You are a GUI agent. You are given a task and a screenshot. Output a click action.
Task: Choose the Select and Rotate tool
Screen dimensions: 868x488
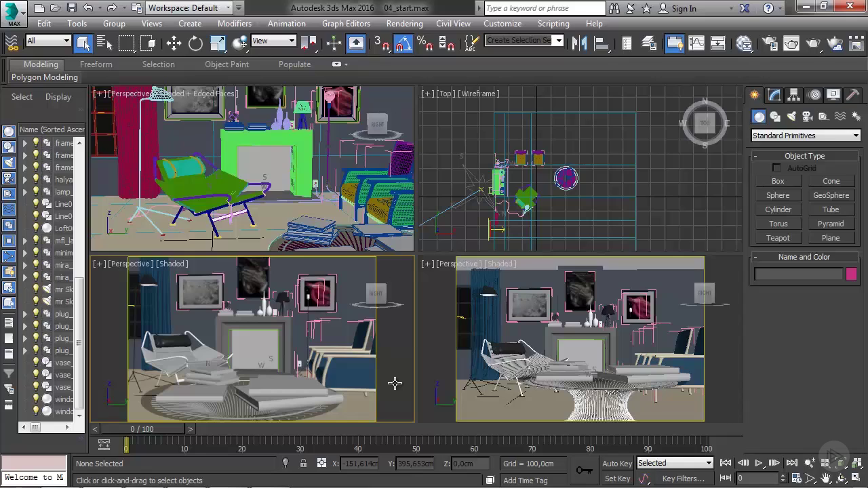pos(195,43)
